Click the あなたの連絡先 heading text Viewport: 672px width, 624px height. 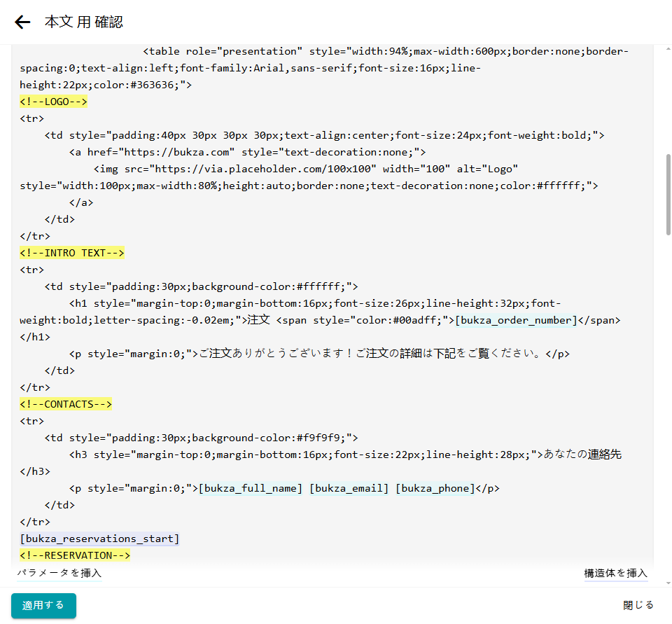pos(582,455)
